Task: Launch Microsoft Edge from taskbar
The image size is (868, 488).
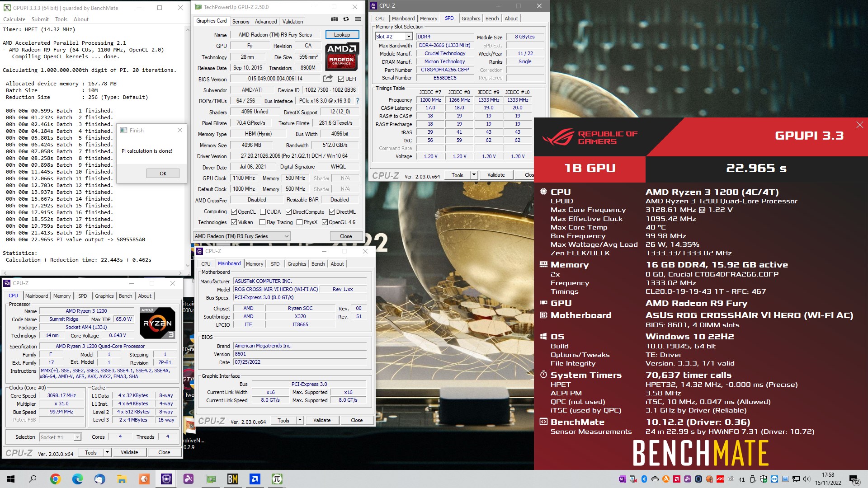Action: tap(77, 479)
